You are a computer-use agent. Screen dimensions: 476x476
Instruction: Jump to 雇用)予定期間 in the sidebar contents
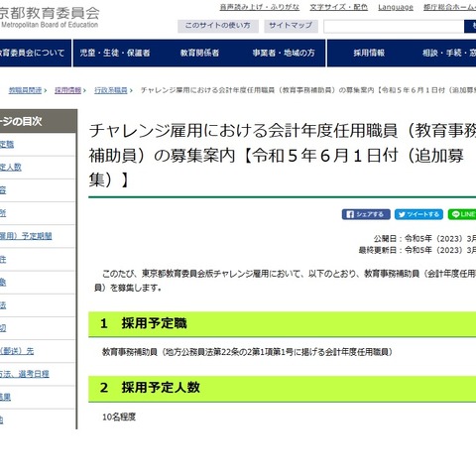click(x=26, y=236)
